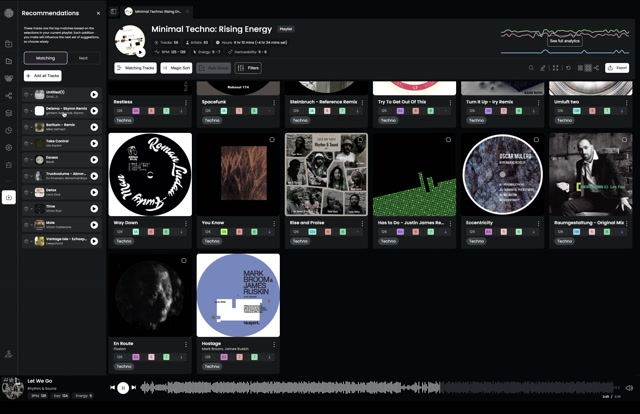Play the recommended track Detox
Screen dimensions: 640x414
(x=94, y=192)
